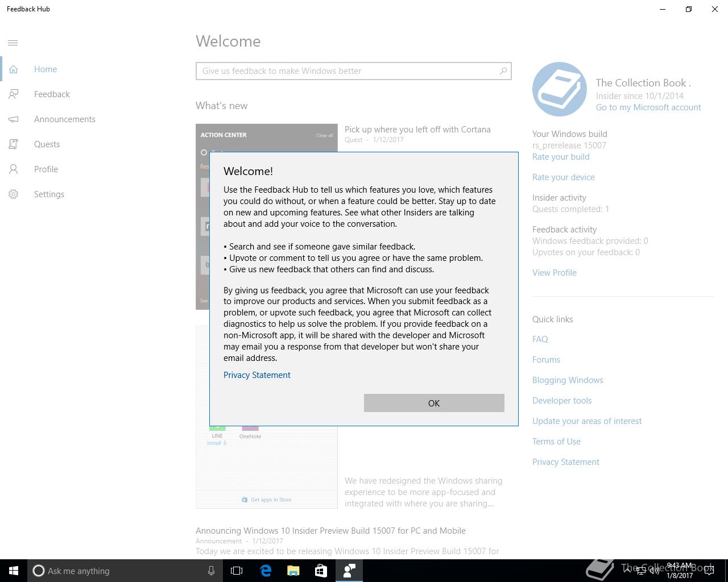
Task: Open the Terms of Use link
Action: coord(556,442)
